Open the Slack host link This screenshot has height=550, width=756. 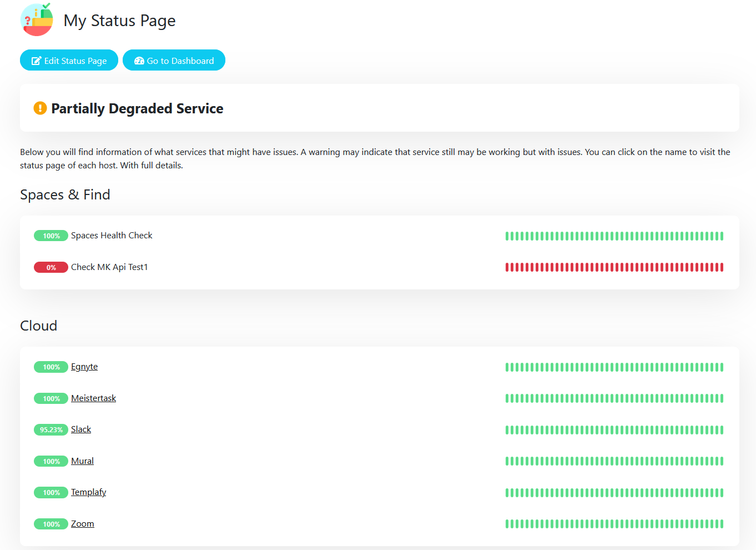[x=81, y=429]
